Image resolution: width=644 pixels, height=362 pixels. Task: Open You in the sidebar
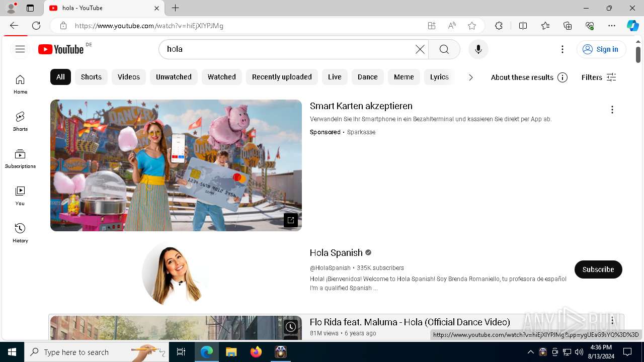20,196
